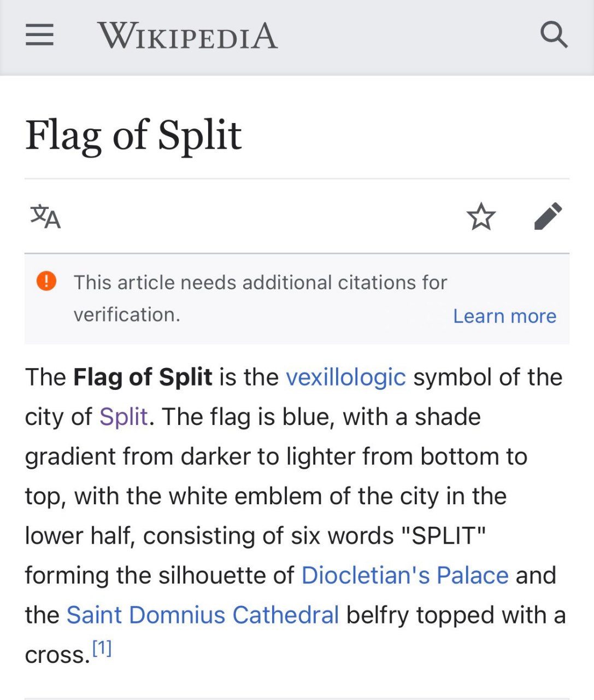Open search with the magnifier icon

[x=554, y=35]
